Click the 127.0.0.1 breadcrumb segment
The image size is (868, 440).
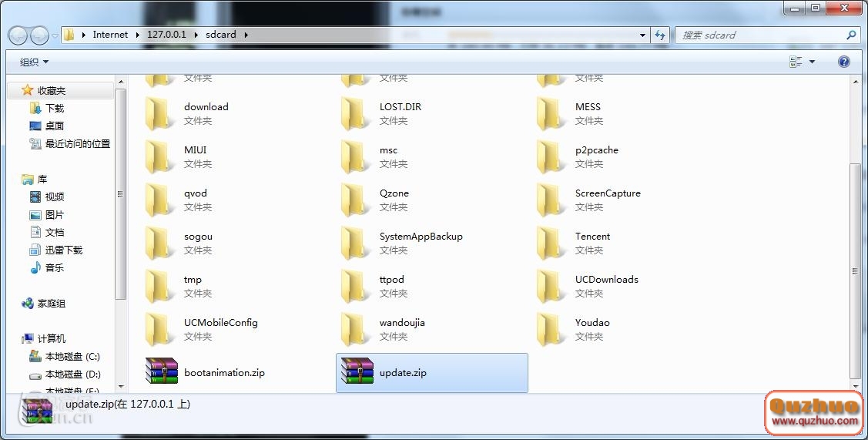tap(166, 35)
